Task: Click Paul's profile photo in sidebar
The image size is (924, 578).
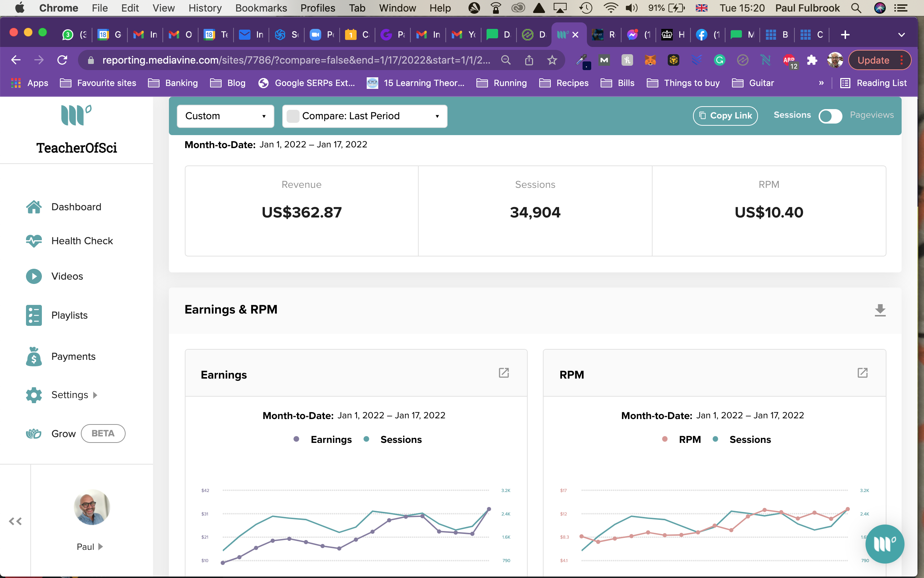Action: [x=92, y=507]
